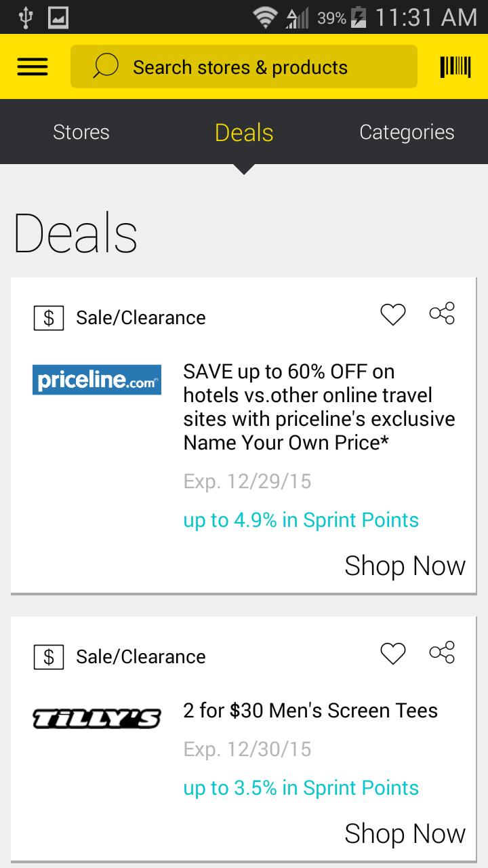This screenshot has height=868, width=488.
Task: Open the Categories tab
Action: coord(407,132)
